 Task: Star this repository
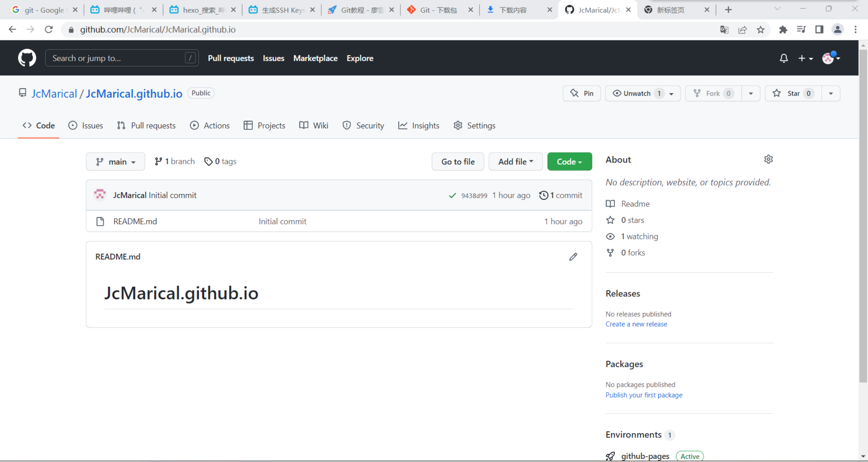pyautogui.click(x=793, y=93)
